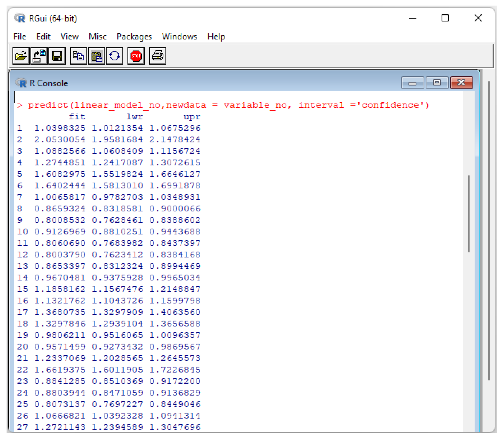Click lwr value 0.7623412 in row 12
The width and height of the screenshot is (504, 438).
pyautogui.click(x=118, y=255)
